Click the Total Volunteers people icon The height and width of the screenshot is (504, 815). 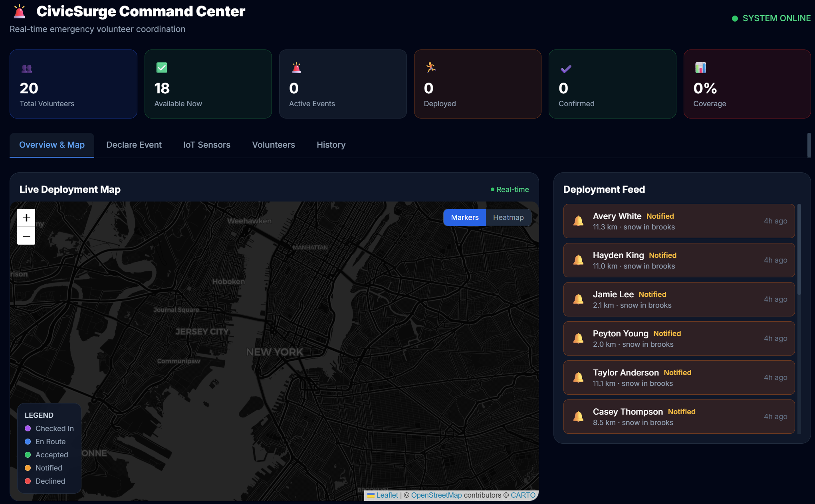pos(27,69)
